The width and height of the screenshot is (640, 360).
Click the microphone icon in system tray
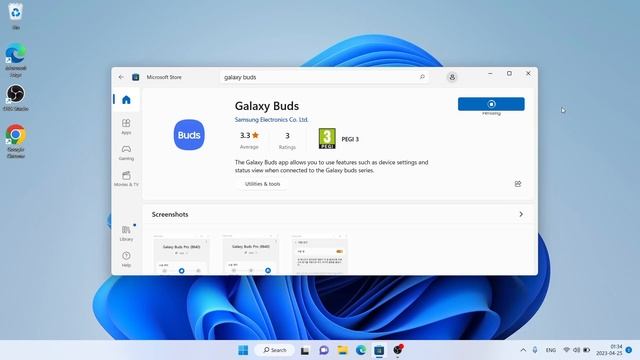(535, 350)
